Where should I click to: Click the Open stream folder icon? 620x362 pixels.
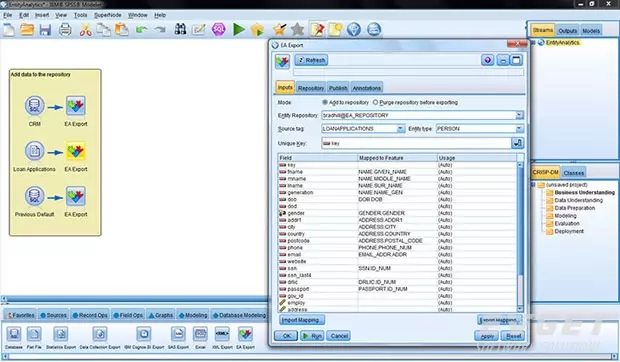click(27, 30)
